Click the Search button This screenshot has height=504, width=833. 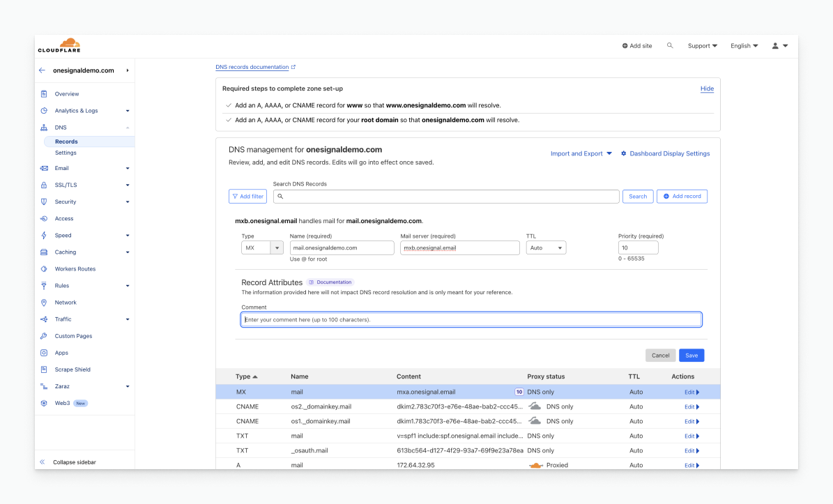pyautogui.click(x=638, y=197)
